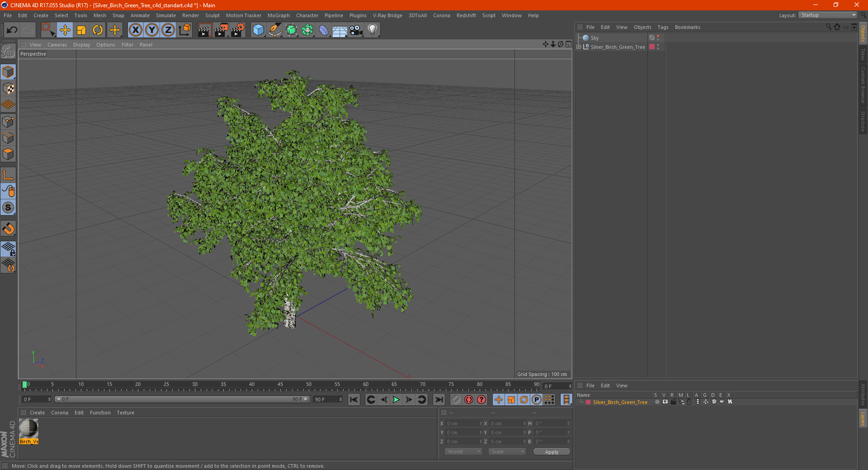Open the File menu in main menu bar
The image size is (868, 470).
[8, 15]
